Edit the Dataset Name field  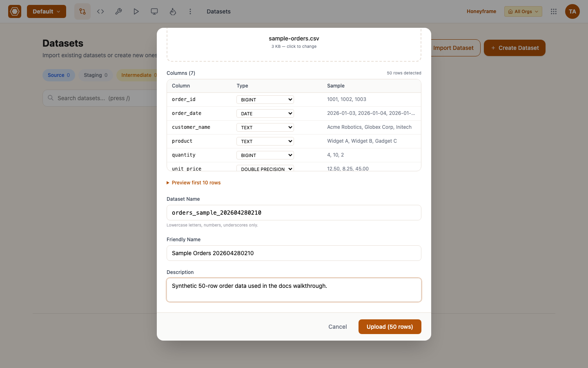294,213
